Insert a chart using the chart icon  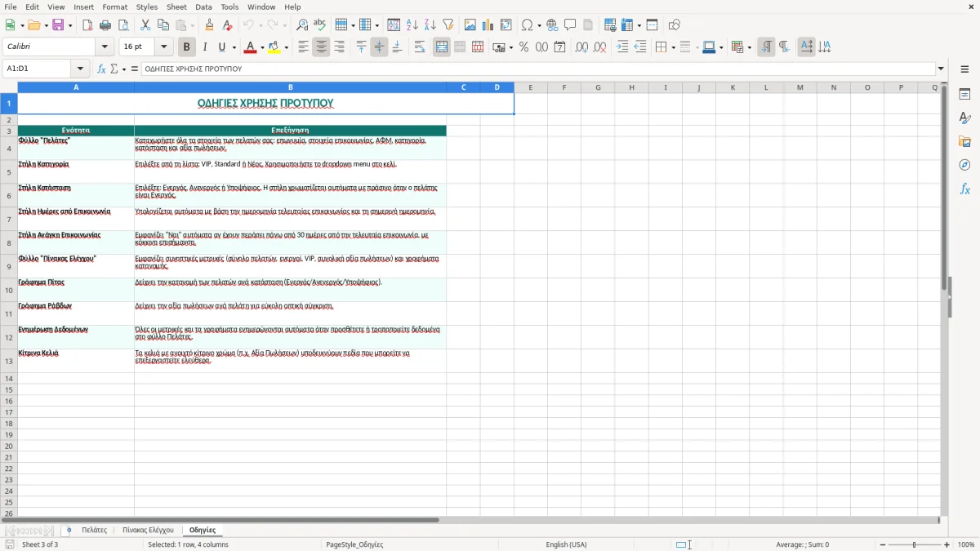pyautogui.click(x=488, y=25)
